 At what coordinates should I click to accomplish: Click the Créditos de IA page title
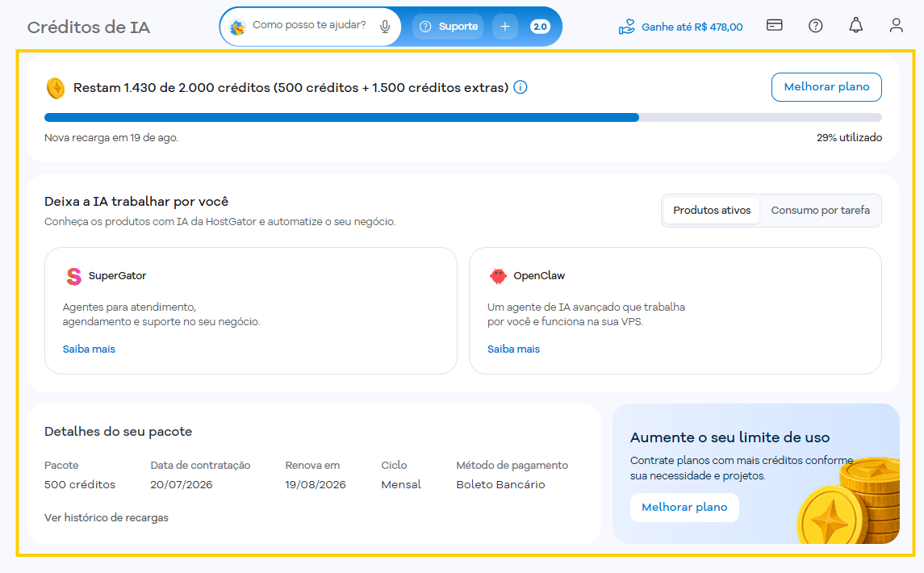89,27
